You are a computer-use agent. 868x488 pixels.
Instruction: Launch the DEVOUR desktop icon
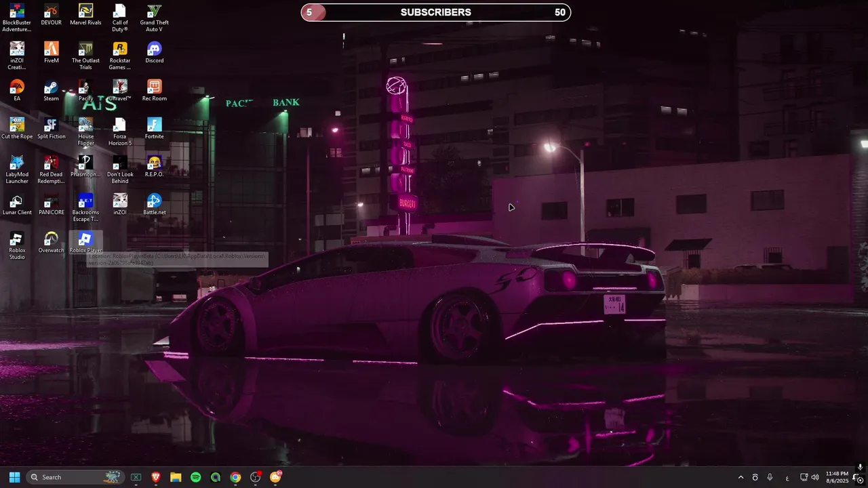tap(51, 15)
